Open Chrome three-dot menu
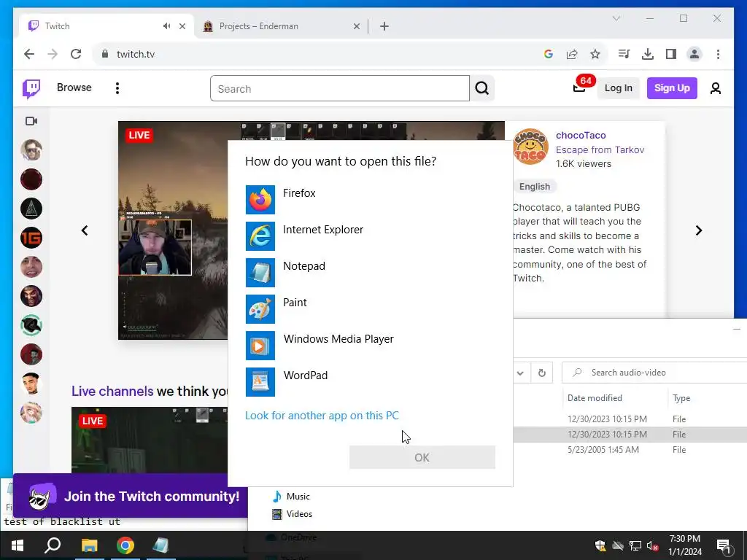Image resolution: width=747 pixels, height=560 pixels. point(718,54)
